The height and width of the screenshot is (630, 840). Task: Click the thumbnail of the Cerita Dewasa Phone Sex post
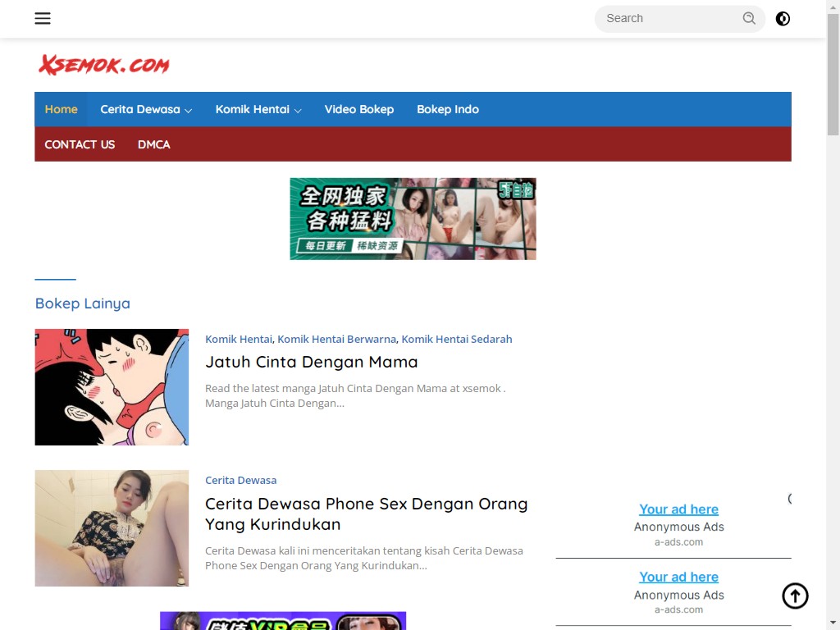click(x=112, y=528)
